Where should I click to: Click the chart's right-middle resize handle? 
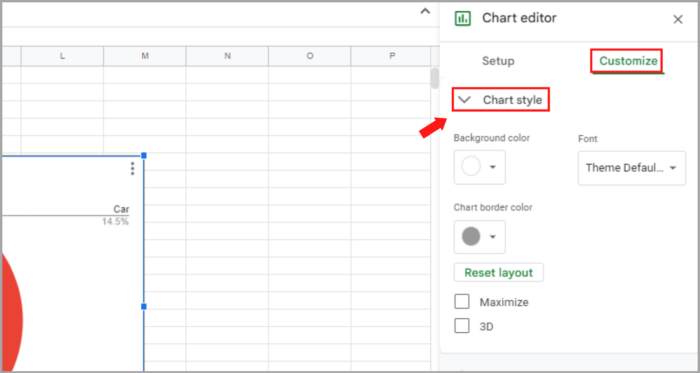pyautogui.click(x=144, y=307)
